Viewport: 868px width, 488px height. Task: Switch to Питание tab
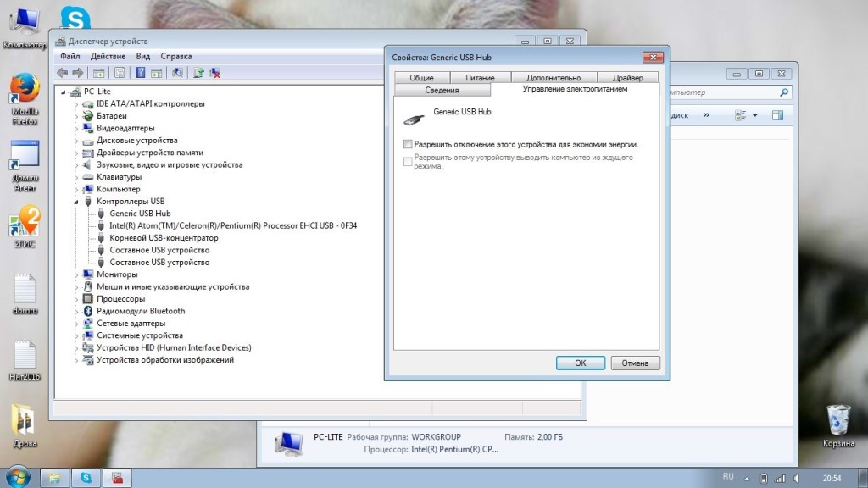480,77
